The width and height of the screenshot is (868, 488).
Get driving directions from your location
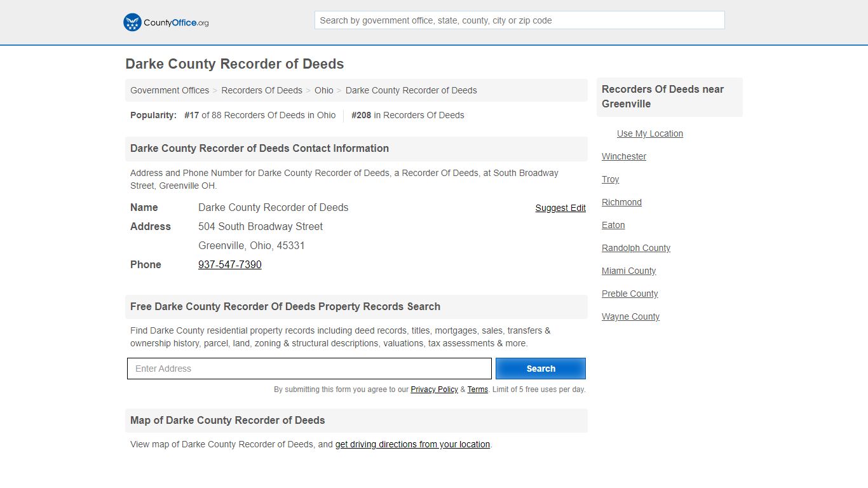tap(412, 444)
